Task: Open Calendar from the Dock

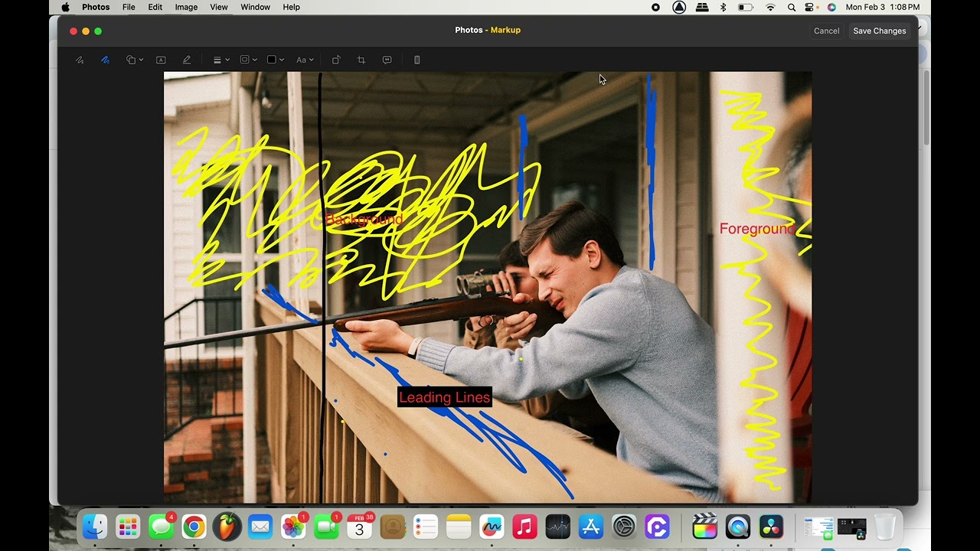Action: [x=359, y=527]
